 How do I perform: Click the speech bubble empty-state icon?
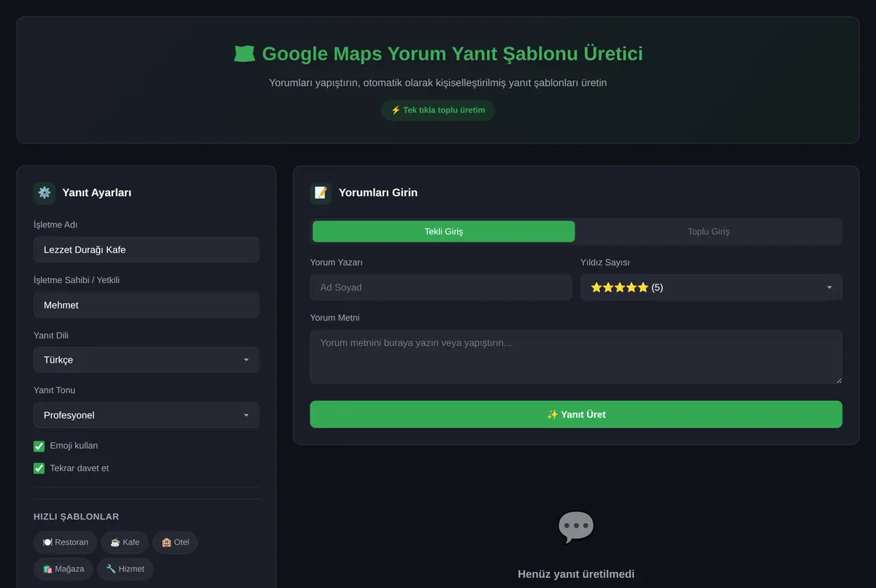[x=576, y=526]
